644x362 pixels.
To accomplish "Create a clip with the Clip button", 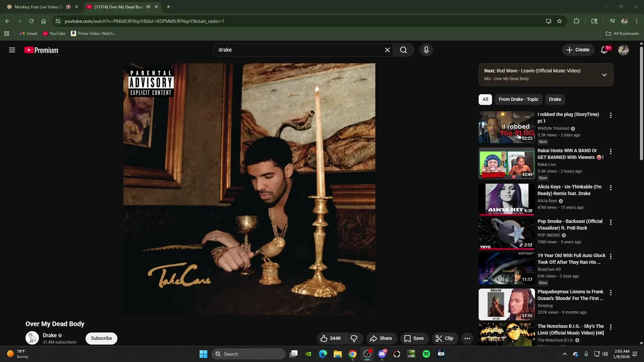I will [444, 338].
